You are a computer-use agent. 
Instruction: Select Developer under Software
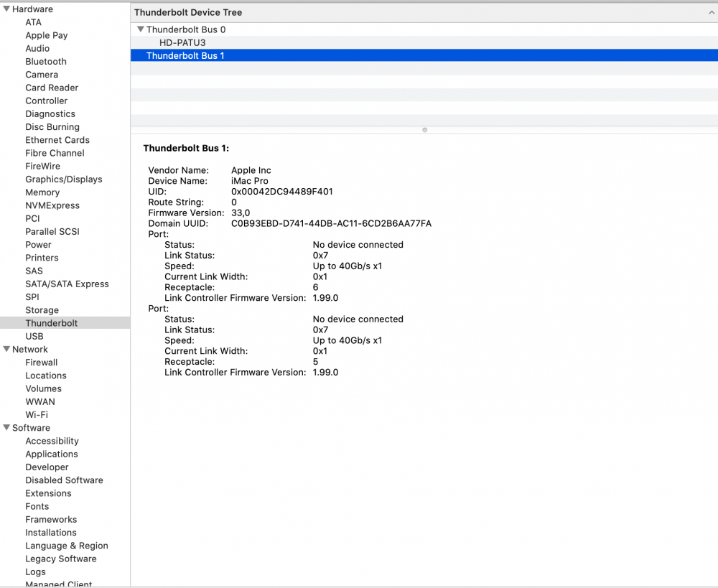click(47, 467)
